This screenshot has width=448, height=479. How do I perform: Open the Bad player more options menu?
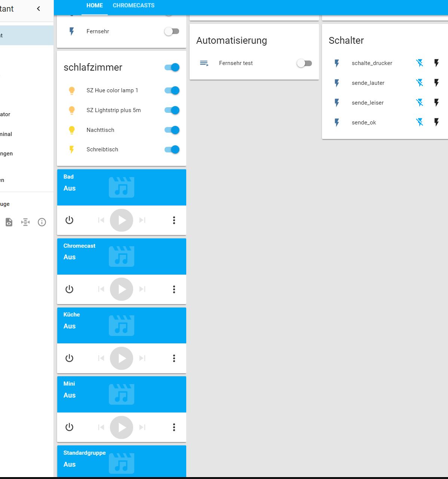click(174, 220)
